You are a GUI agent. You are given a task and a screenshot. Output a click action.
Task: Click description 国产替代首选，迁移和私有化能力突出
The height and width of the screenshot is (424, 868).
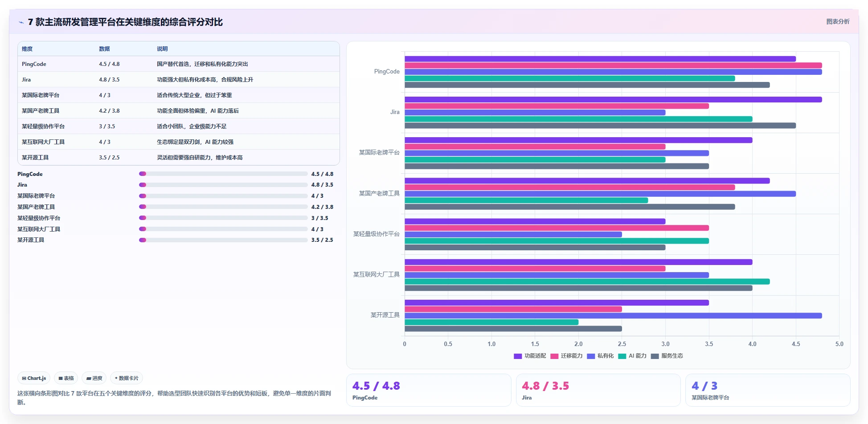[x=202, y=64]
